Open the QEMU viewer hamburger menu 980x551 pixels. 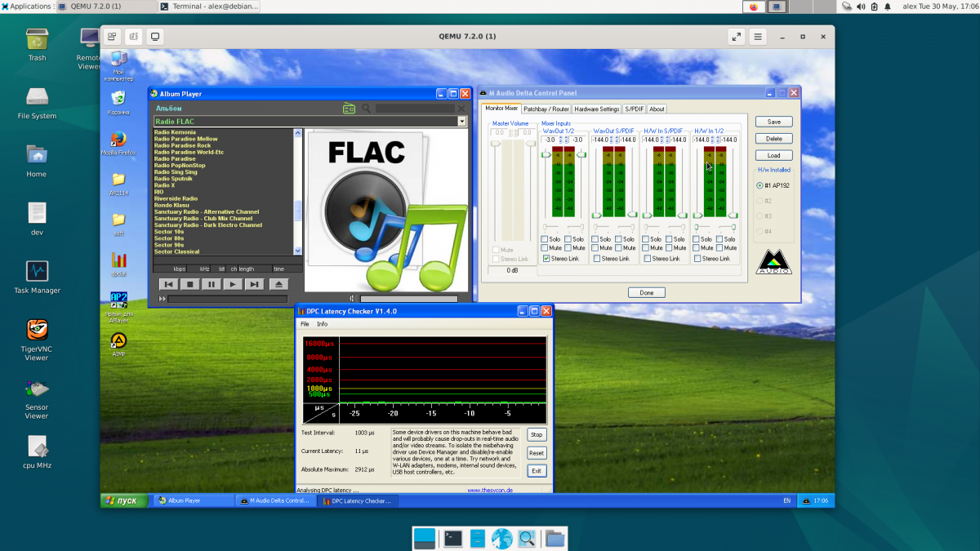coord(758,37)
